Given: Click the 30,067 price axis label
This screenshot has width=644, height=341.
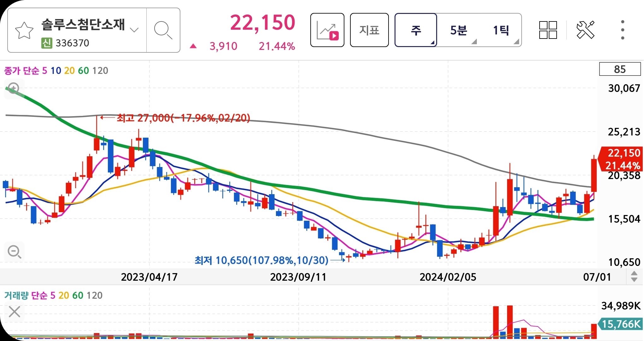Looking at the screenshot, I should coord(624,88).
